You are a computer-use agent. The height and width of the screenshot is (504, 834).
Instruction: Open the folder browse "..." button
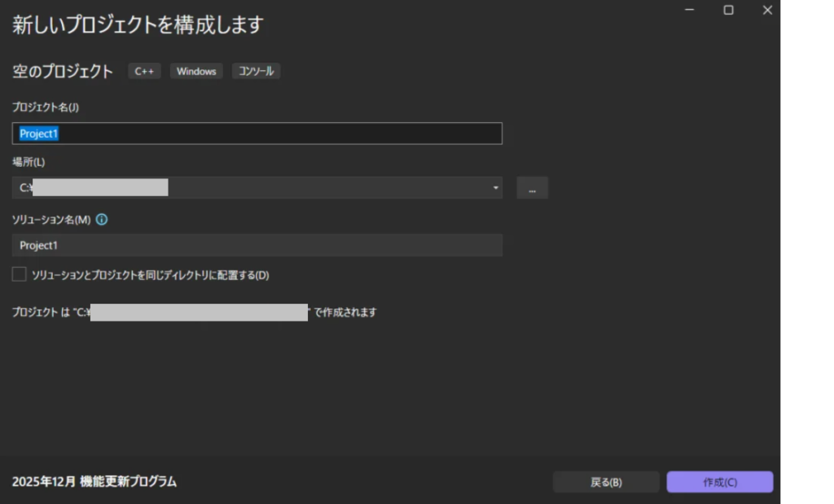532,188
